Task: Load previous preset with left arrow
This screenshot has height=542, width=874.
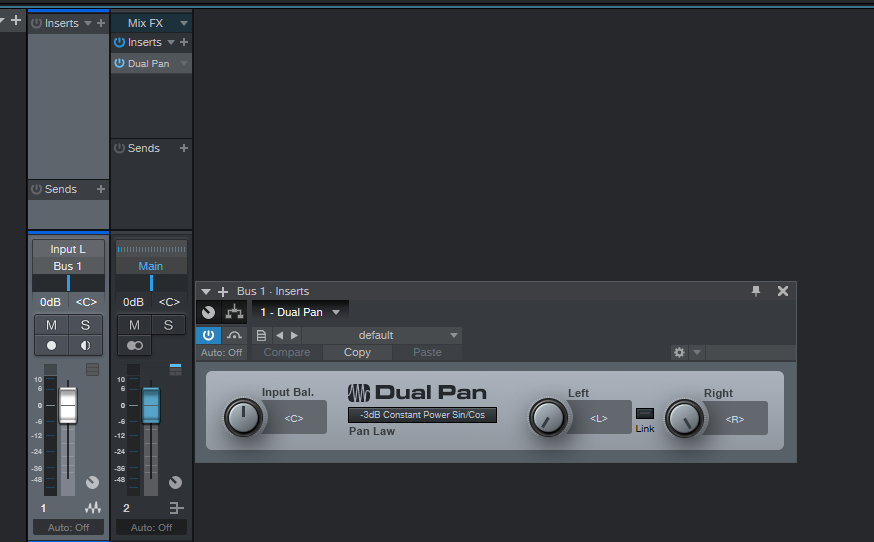Action: pyautogui.click(x=279, y=335)
